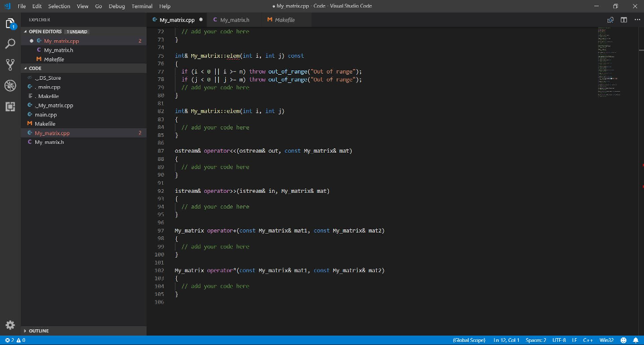
Task: Select My_matrix.cpp in Open Editors
Action: (x=84, y=41)
